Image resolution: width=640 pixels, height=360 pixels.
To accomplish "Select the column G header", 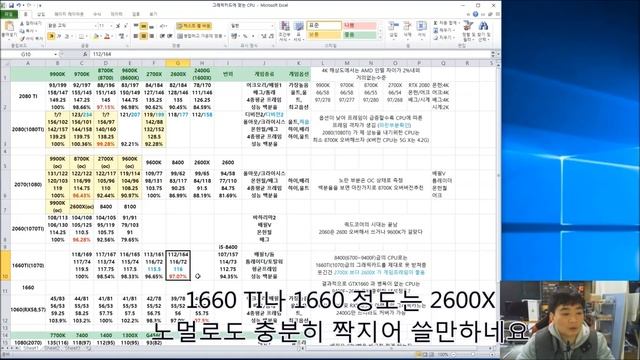I will pyautogui.click(x=178, y=63).
